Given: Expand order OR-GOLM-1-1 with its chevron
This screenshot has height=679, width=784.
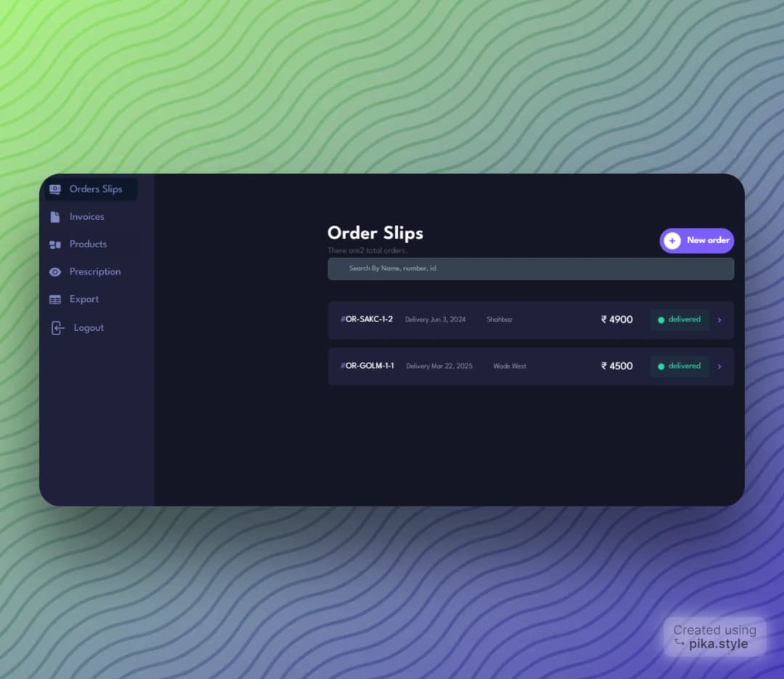Looking at the screenshot, I should 719,367.
